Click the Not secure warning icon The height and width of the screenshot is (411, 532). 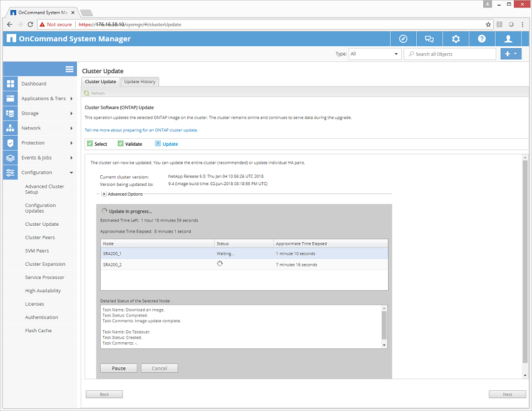pos(42,24)
